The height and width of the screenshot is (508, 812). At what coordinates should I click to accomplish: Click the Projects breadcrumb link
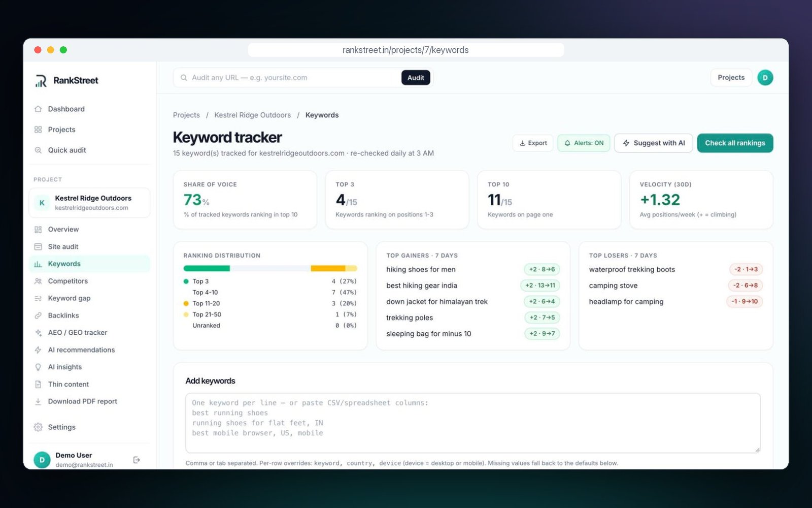click(186, 115)
